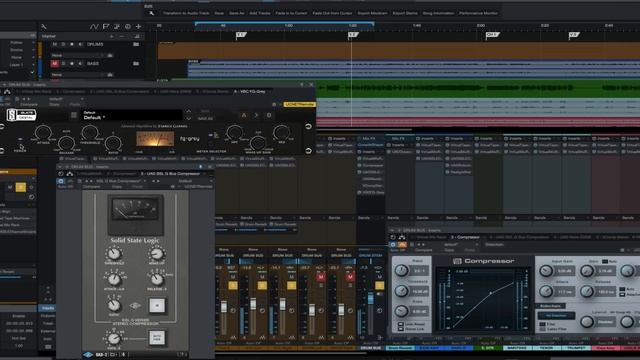Click Add Tracks in the toolbar
Viewport: 640px width, 360px height.
[x=260, y=13]
